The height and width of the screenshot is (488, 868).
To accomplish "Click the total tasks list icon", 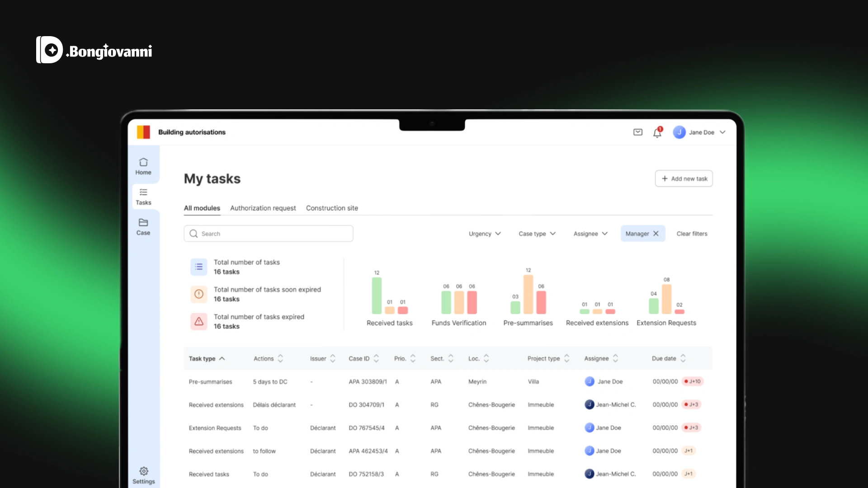I will (x=199, y=267).
